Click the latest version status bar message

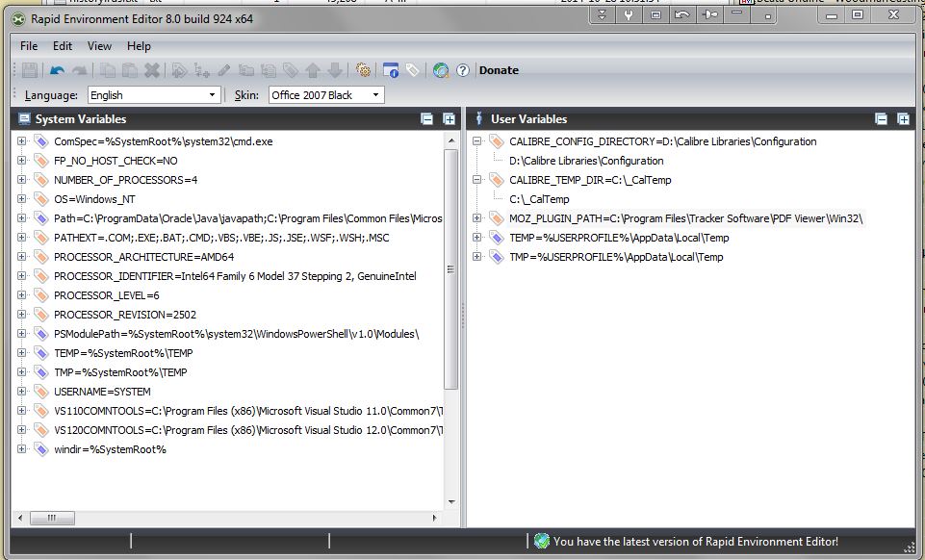point(696,541)
